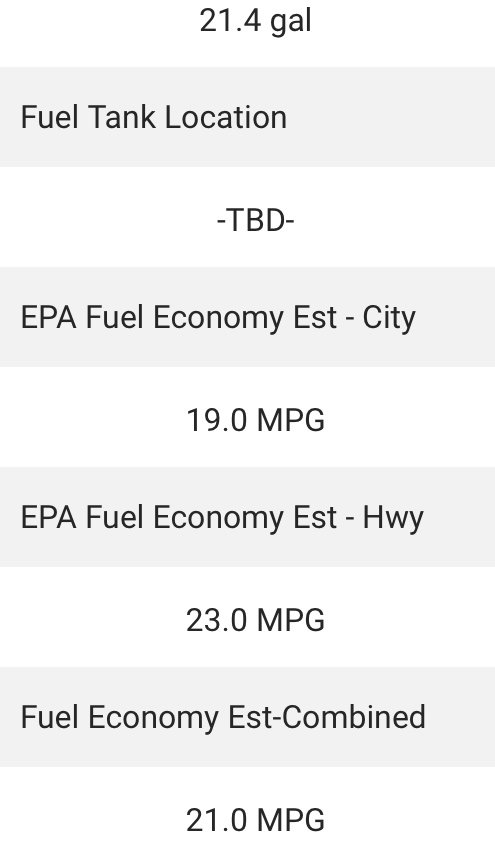
Task: Select the EPA Fuel Economy Est - Hwy row
Action: click(x=247, y=517)
